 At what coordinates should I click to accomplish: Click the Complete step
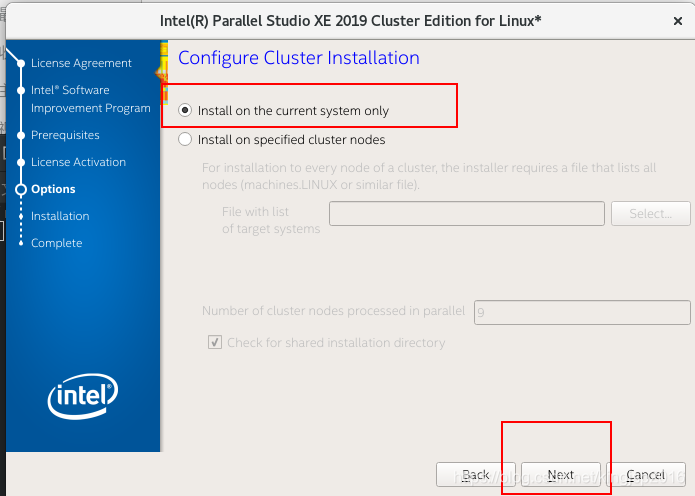click(57, 243)
